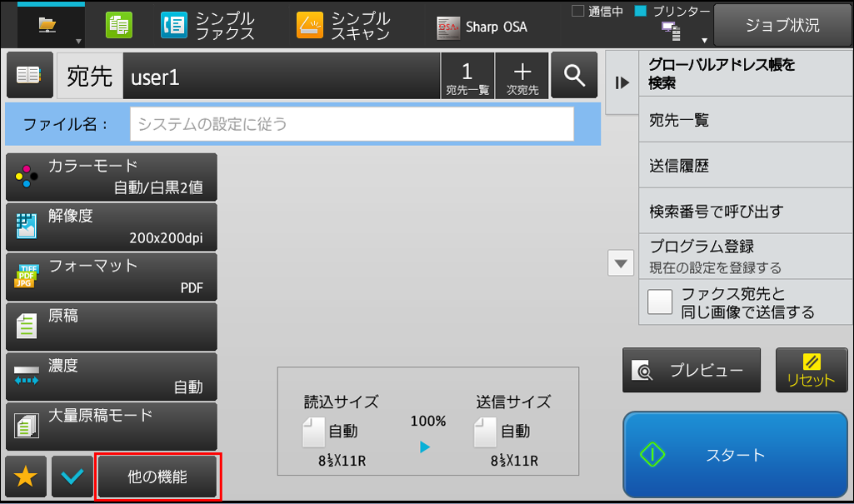Expand the mode dropdown arrow beside folder icon

coord(78,42)
